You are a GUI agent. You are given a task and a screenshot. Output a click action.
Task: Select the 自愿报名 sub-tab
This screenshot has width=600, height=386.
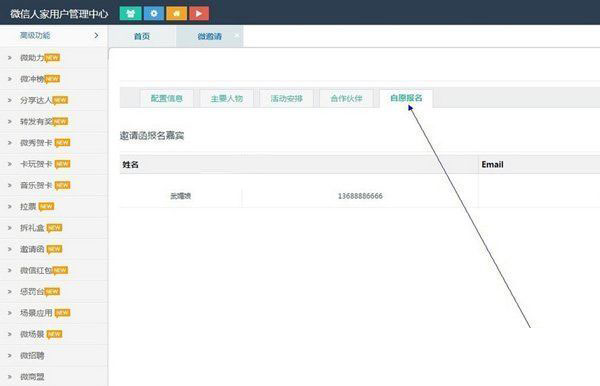click(x=406, y=98)
